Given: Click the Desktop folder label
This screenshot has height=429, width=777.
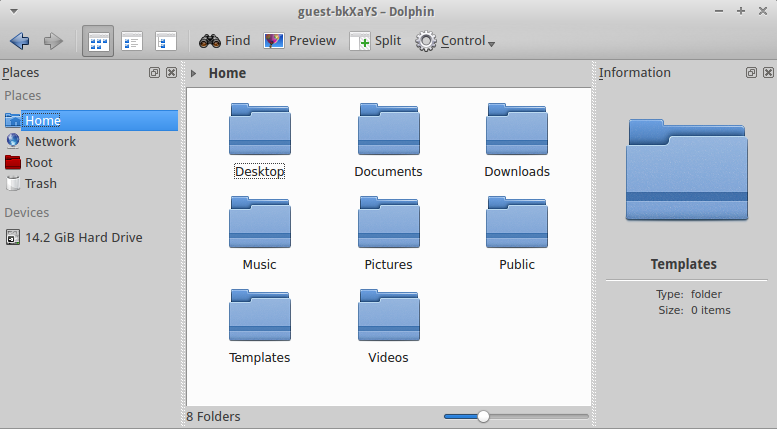Looking at the screenshot, I should [x=260, y=171].
